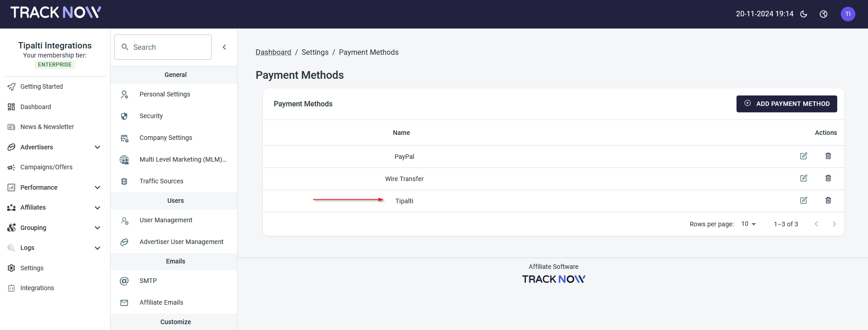Edit the PayPal payment method
Screen dimensions: 868x330
(803, 156)
